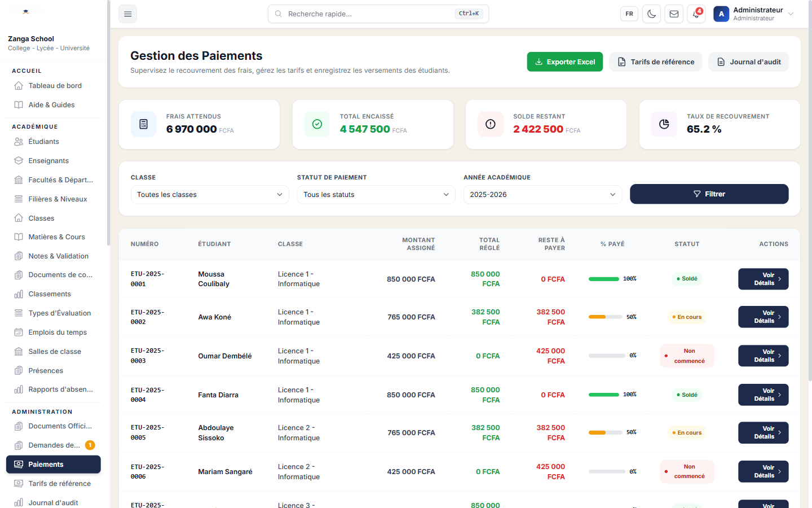812x508 pixels.
Task: Click the Emplois du temps sidebar icon
Action: pyautogui.click(x=19, y=332)
